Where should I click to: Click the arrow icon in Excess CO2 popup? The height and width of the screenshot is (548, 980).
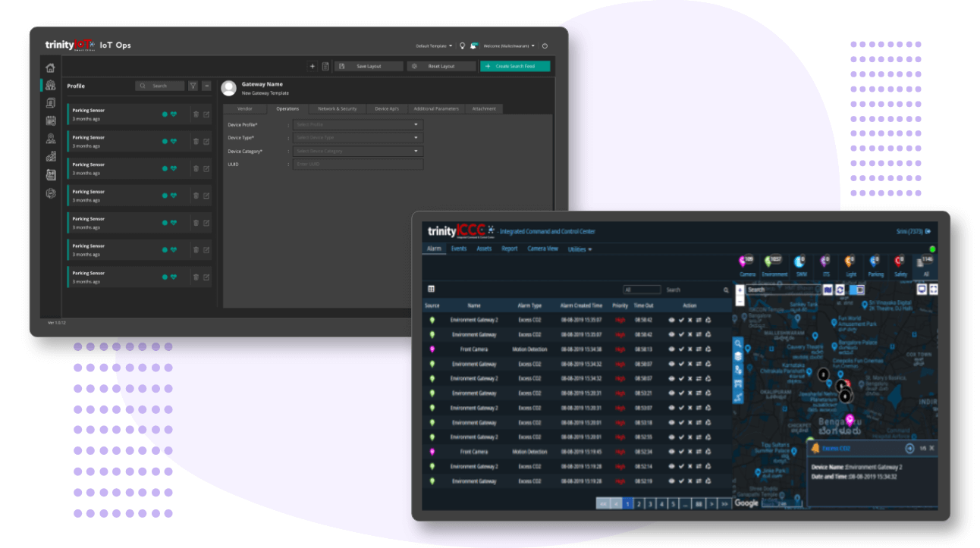pyautogui.click(x=909, y=449)
